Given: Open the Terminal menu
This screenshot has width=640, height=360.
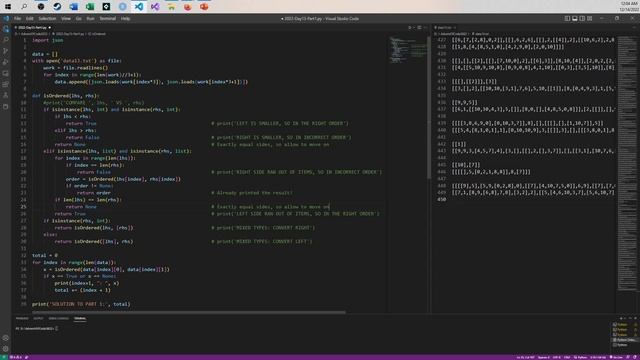Looking at the screenshot, I should point(108,18).
